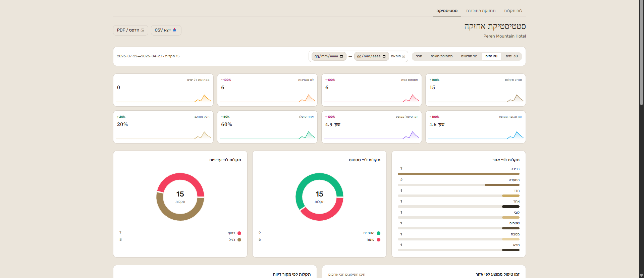Click the ייצא CSV button
This screenshot has height=278, width=644.
pyautogui.click(x=166, y=30)
